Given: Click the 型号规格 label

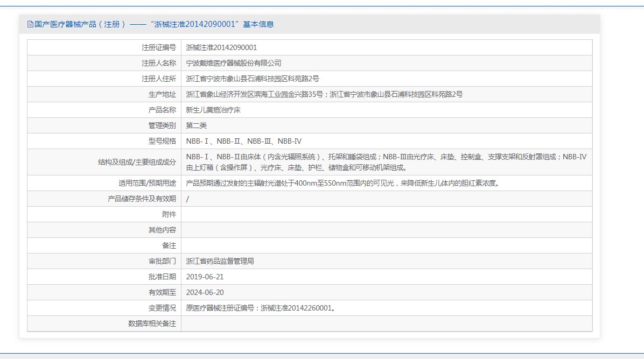Looking at the screenshot, I should 162,142.
